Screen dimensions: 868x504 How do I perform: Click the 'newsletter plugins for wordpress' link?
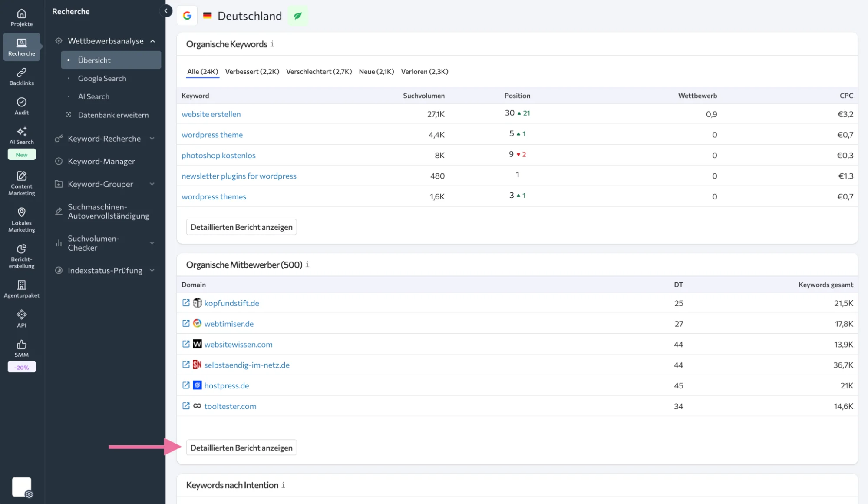click(x=239, y=176)
